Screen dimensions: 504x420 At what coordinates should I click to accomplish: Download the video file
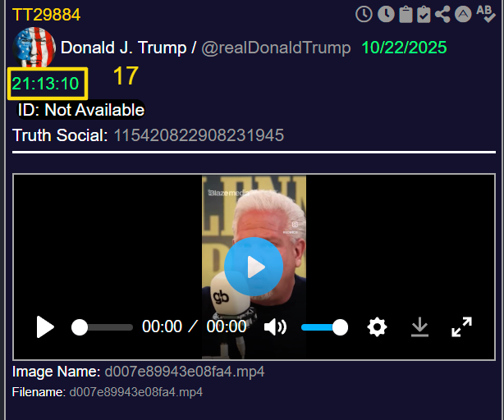[x=419, y=327]
